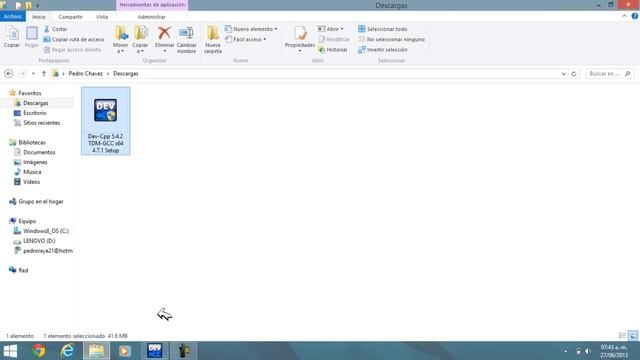Click Pedro Chavez in breadcrumb

pos(85,73)
